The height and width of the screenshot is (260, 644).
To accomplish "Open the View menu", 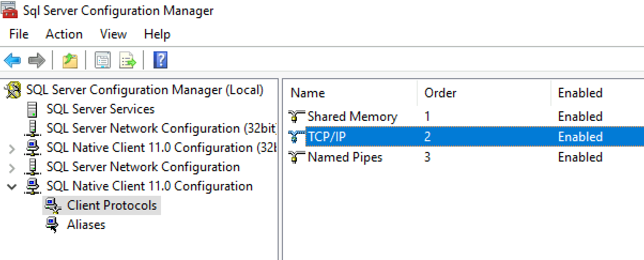I will [x=113, y=34].
